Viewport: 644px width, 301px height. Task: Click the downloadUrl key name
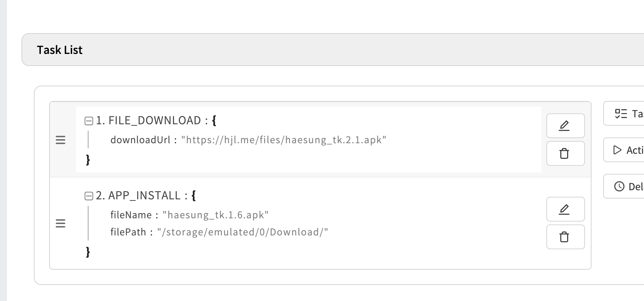(140, 140)
